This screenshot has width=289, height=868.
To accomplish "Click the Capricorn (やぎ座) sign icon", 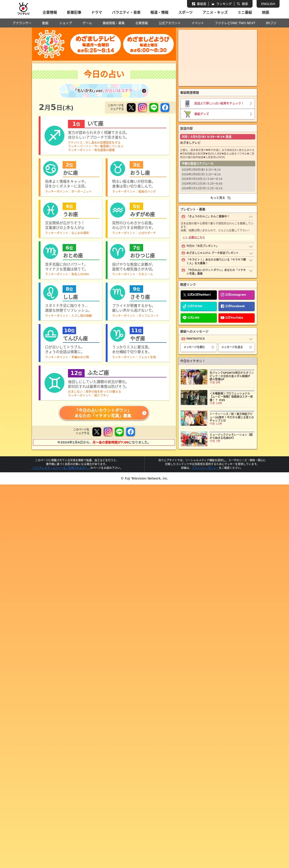I will (x=118, y=334).
